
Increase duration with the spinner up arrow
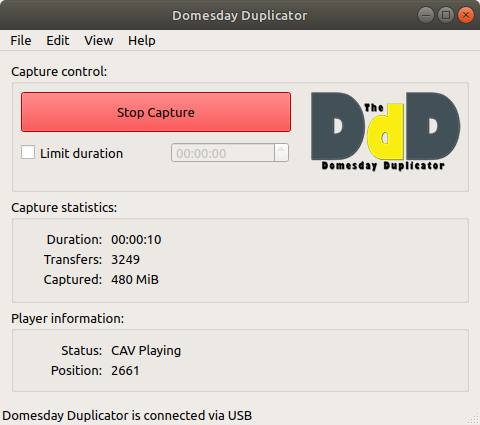(281, 149)
